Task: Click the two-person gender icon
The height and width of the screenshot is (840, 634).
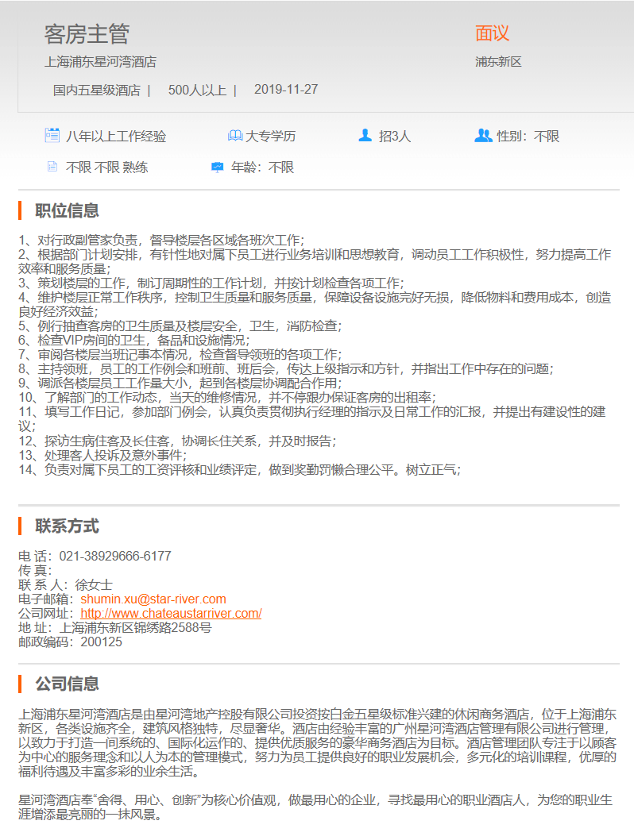Action: [x=482, y=136]
